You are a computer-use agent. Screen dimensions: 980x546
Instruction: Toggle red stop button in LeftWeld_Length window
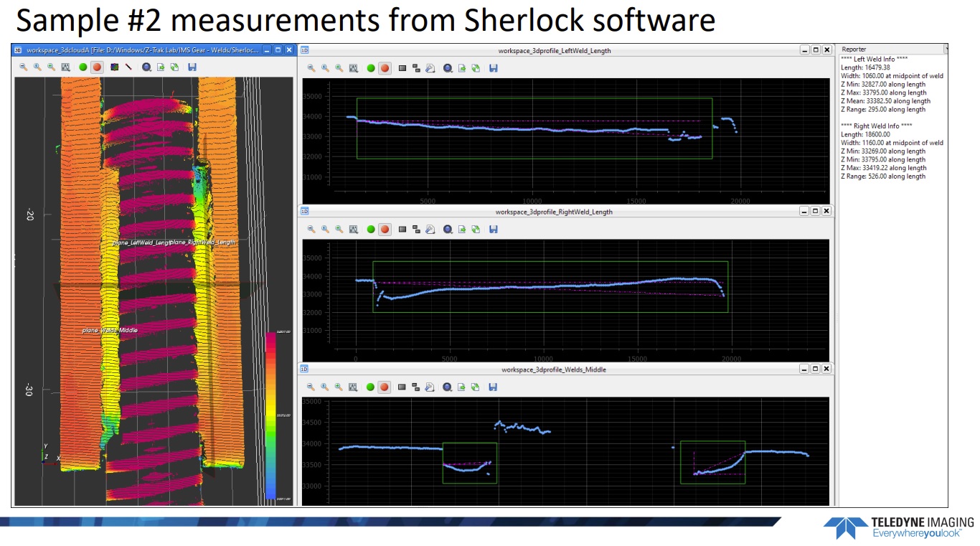click(x=385, y=68)
